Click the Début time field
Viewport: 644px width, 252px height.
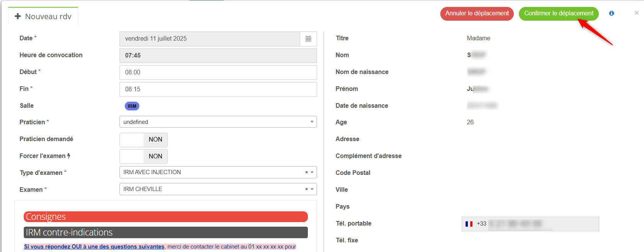pyautogui.click(x=218, y=72)
